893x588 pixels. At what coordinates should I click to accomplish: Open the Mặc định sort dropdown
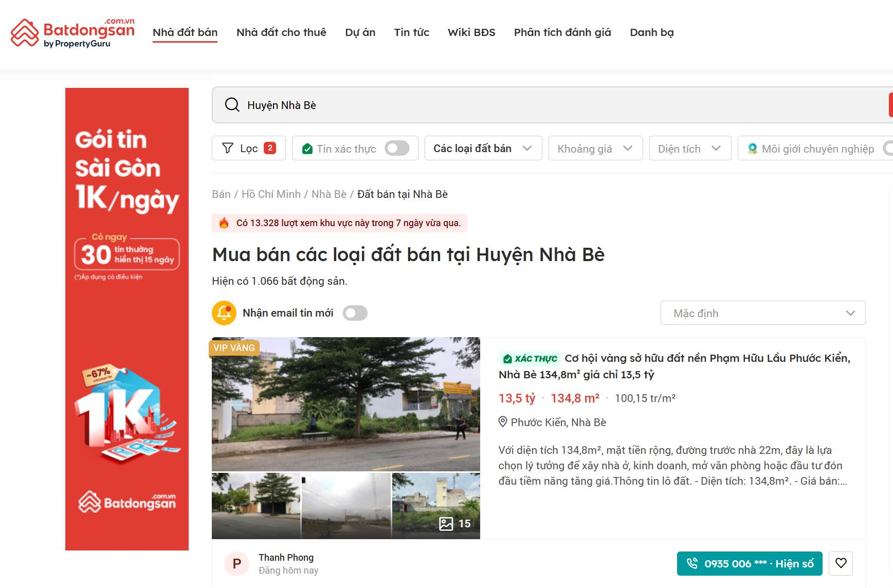coord(763,313)
